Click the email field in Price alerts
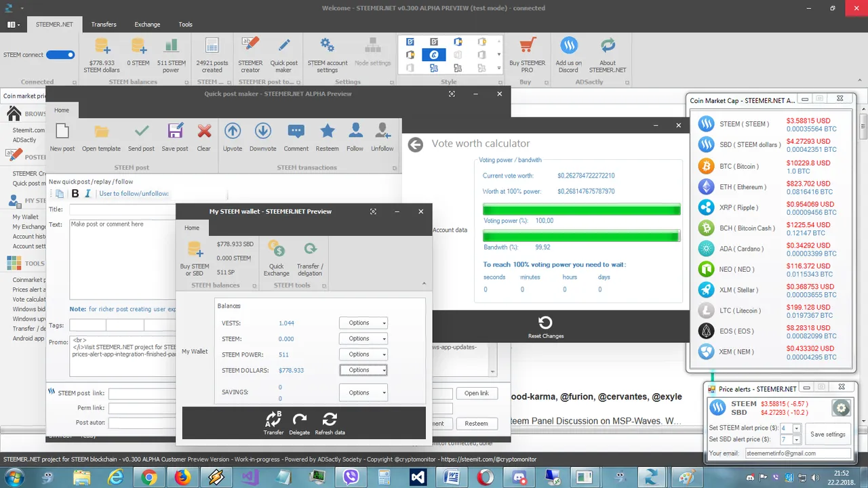868x488 pixels. pyautogui.click(x=797, y=453)
